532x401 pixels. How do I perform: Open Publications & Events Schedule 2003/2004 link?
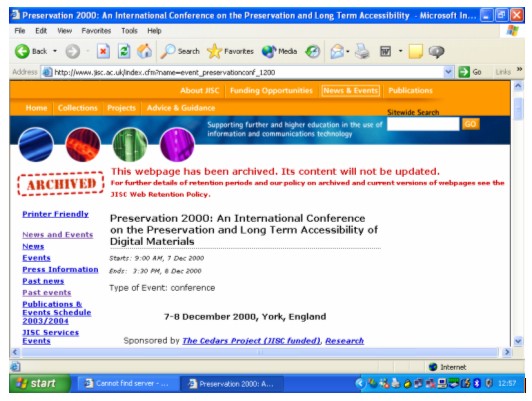point(57,312)
